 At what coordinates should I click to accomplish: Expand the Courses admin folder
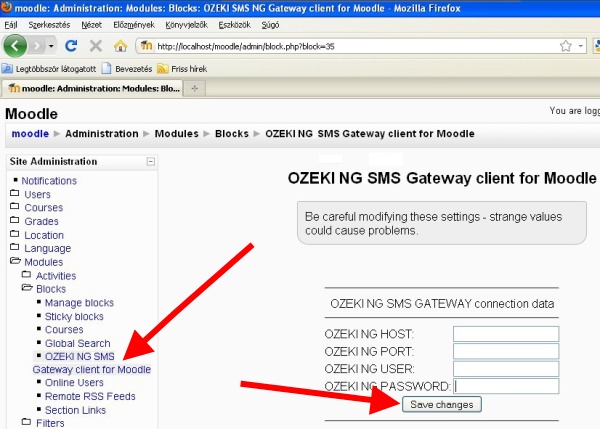coord(43,208)
